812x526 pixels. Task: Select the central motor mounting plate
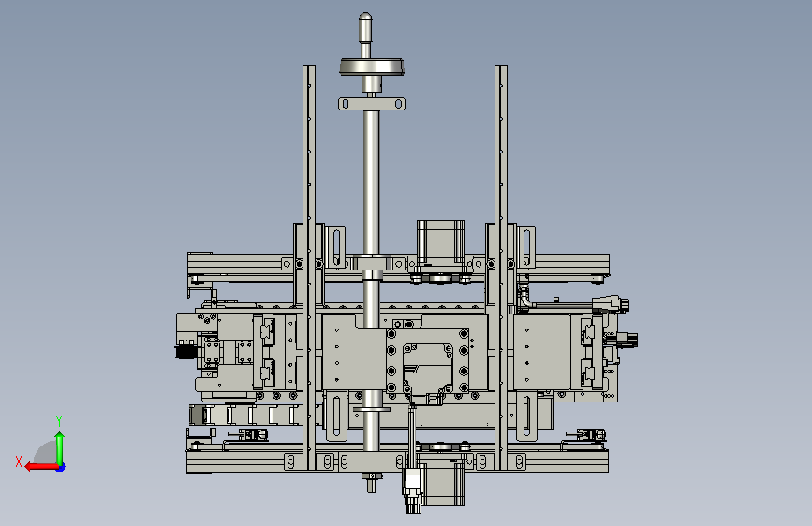pos(427,360)
